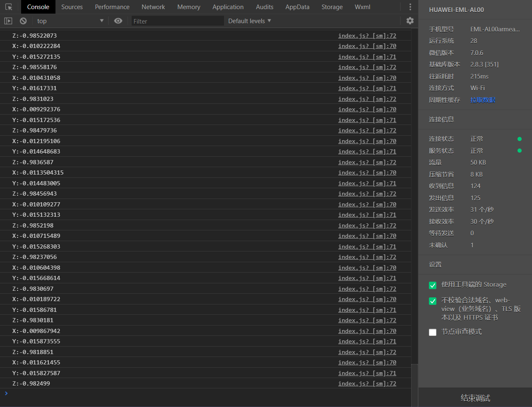Open source link for X:-0.011621455
The height and width of the screenshot is (407, 532).
367,362
